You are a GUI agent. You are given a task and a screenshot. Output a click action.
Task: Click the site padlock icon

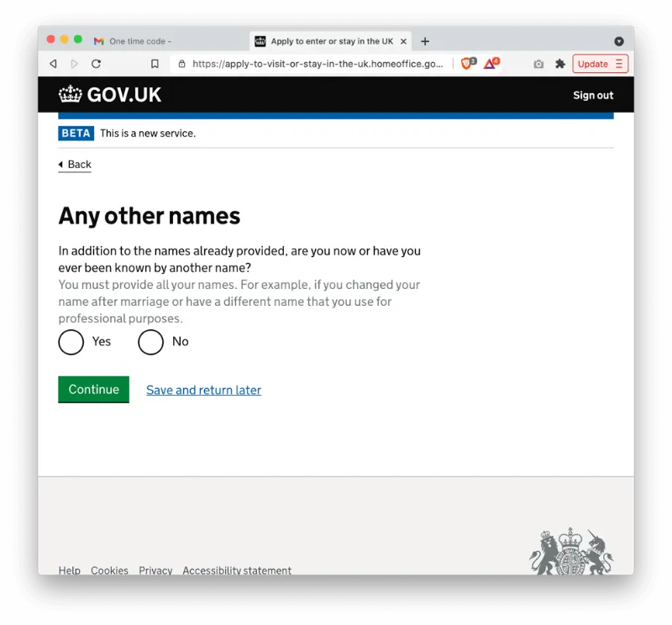click(182, 64)
